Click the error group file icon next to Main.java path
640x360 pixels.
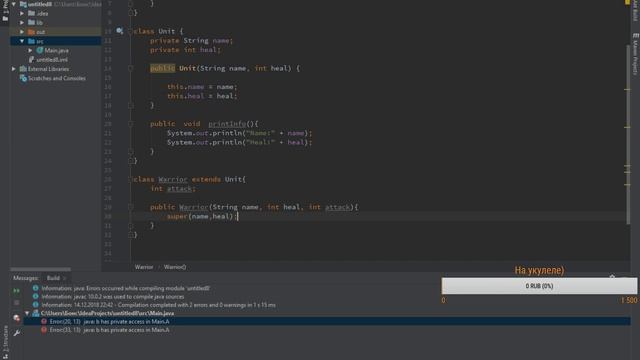point(36,313)
